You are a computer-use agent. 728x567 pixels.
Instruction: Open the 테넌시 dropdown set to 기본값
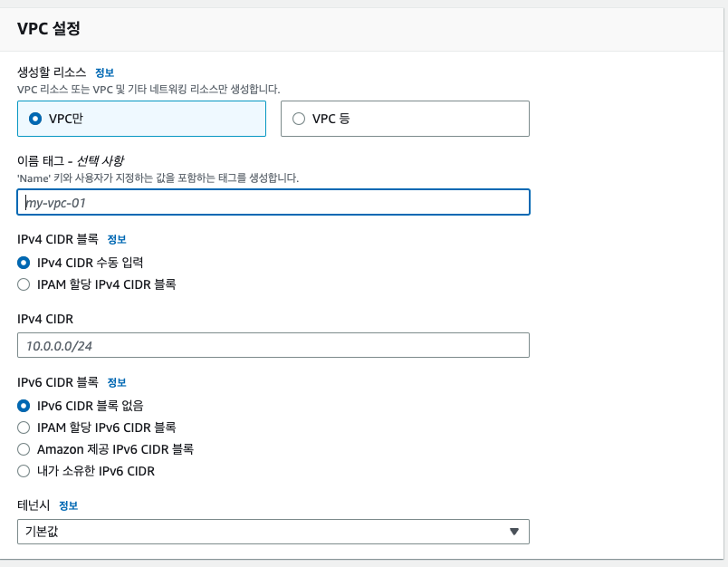pos(273,532)
